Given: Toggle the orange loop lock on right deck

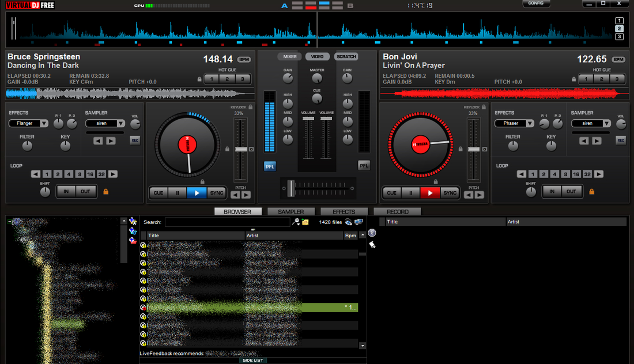Looking at the screenshot, I should click(x=591, y=191).
